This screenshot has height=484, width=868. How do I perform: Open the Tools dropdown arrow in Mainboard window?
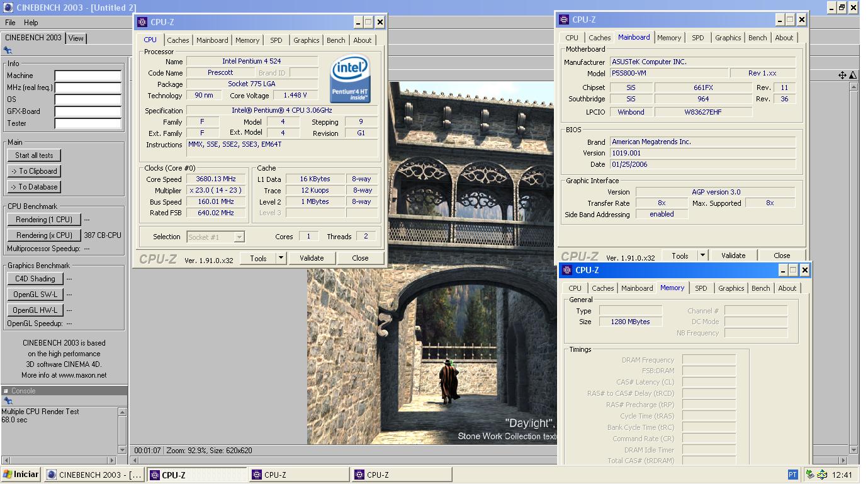pyautogui.click(x=702, y=256)
